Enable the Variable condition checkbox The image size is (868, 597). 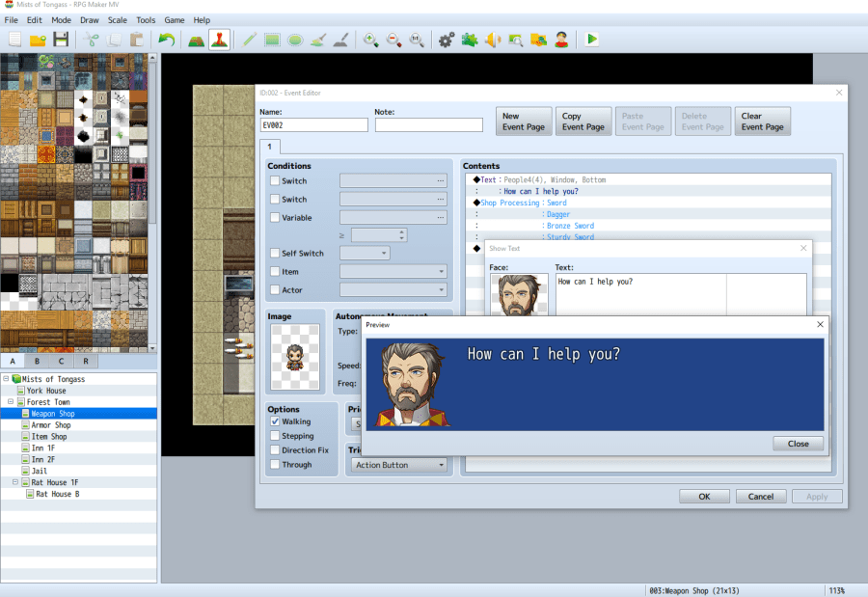275,218
